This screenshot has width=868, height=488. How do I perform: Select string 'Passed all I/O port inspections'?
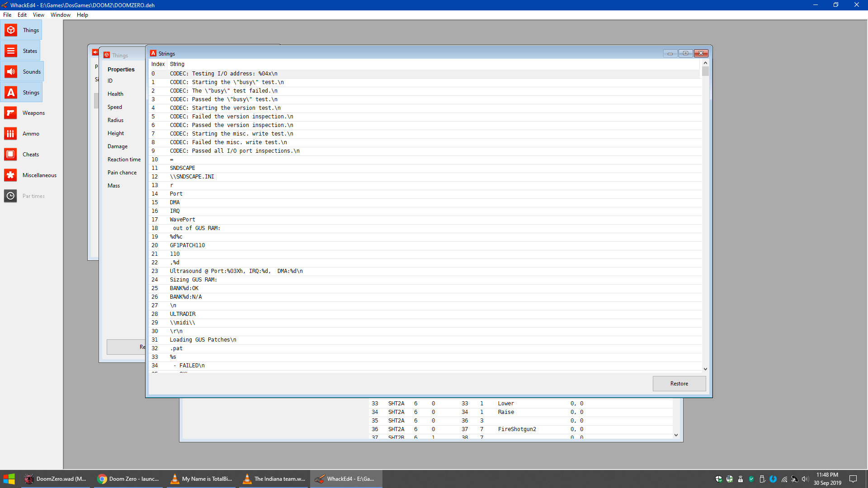(x=425, y=151)
